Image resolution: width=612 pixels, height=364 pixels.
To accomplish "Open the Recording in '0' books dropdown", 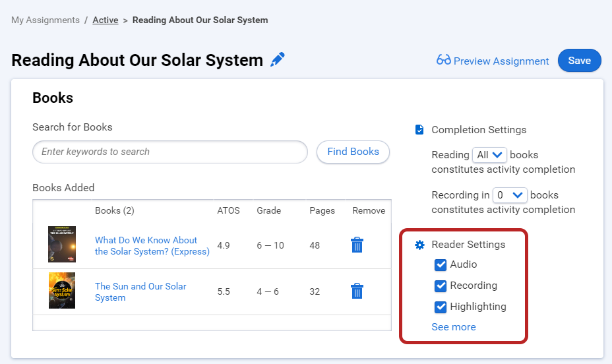I will pyautogui.click(x=510, y=195).
